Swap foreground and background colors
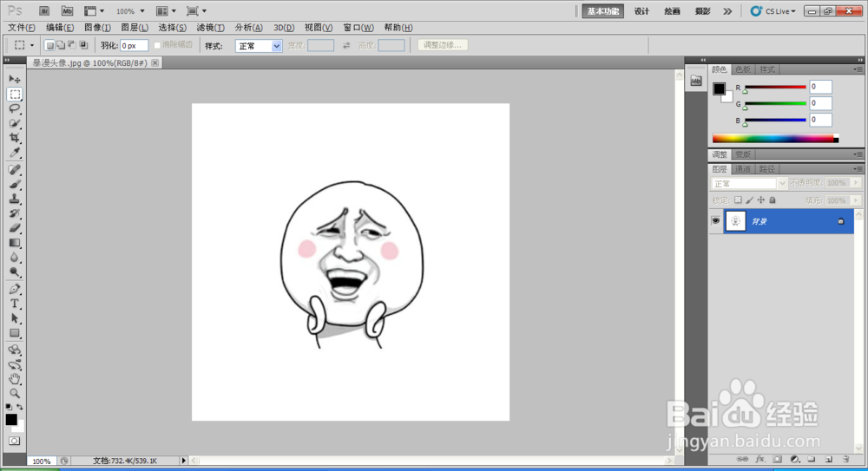868x471 pixels. point(20,407)
